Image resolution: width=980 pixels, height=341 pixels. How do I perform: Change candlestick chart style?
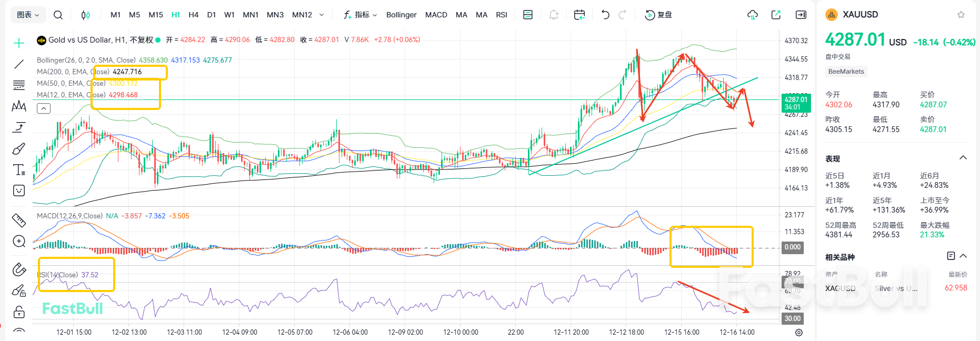click(x=86, y=15)
